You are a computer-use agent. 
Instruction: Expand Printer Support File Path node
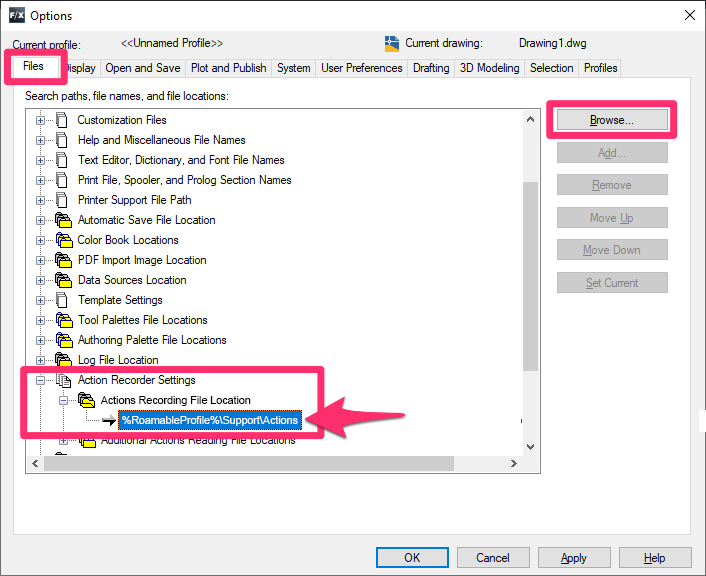[x=41, y=200]
